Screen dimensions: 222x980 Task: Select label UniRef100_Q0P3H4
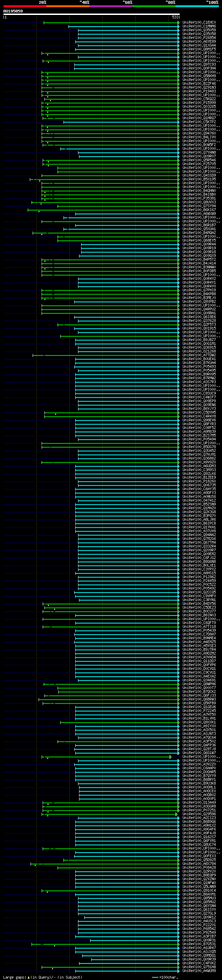199,68
